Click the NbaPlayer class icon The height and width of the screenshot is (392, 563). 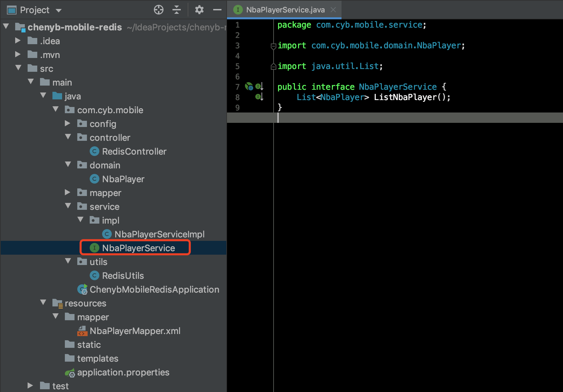[95, 179]
